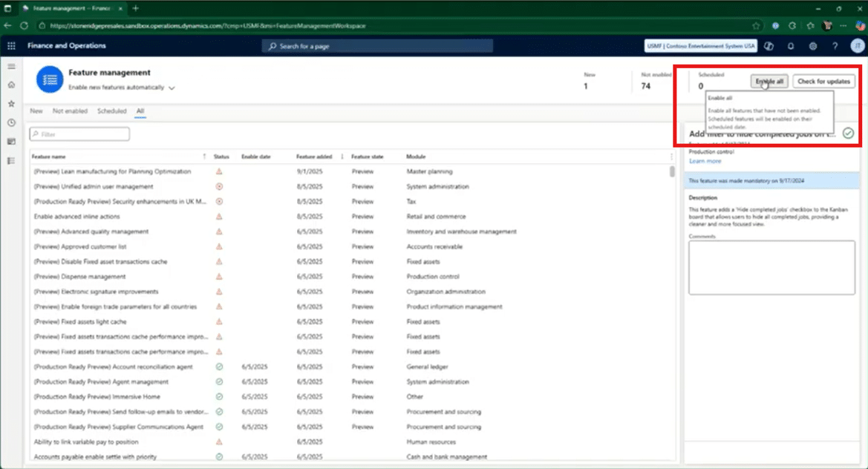This screenshot has width=868, height=469.
Task: Expand the left navigation pane hamburger
Action: [11, 67]
